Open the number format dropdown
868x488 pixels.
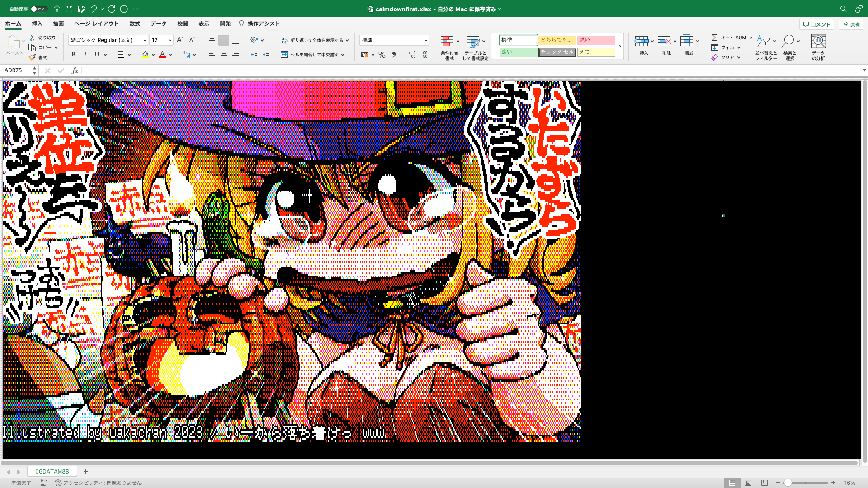(x=426, y=41)
